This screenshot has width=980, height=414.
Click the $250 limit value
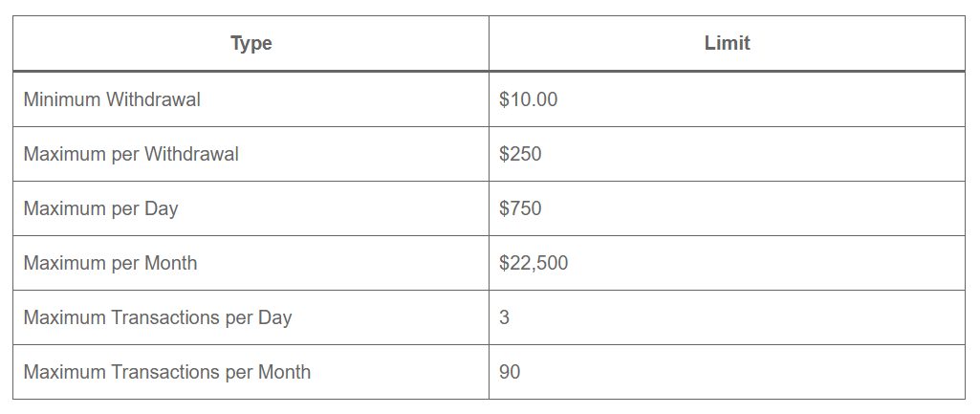pos(520,154)
